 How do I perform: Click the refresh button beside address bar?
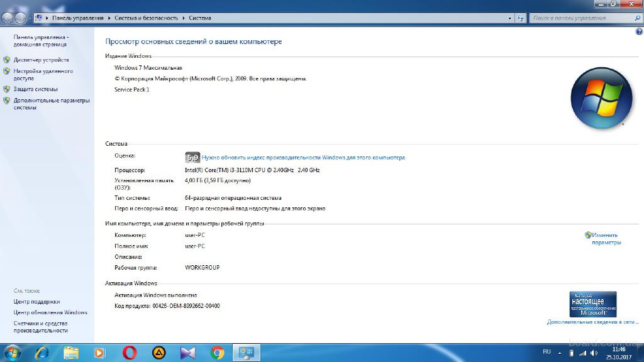(x=520, y=18)
